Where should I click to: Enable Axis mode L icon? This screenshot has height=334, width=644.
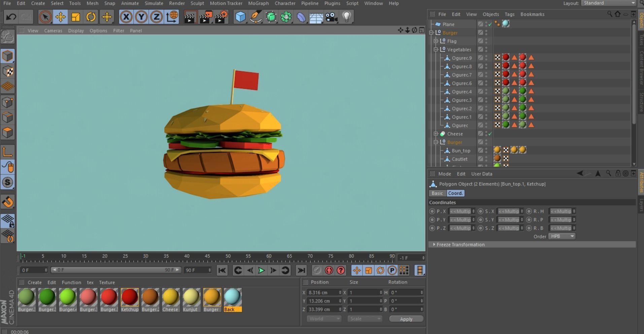(7, 152)
